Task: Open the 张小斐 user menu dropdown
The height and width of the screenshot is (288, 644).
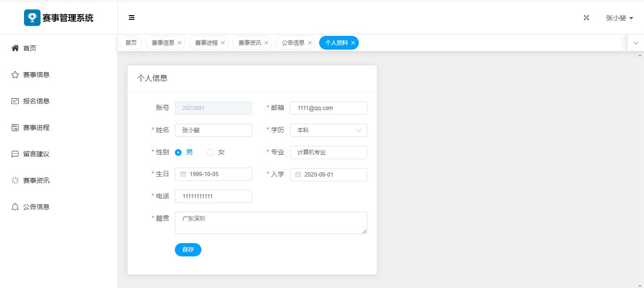Action: (x=619, y=18)
